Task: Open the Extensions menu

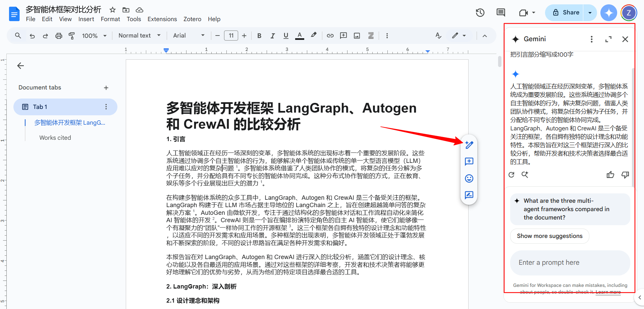Action: (162, 19)
